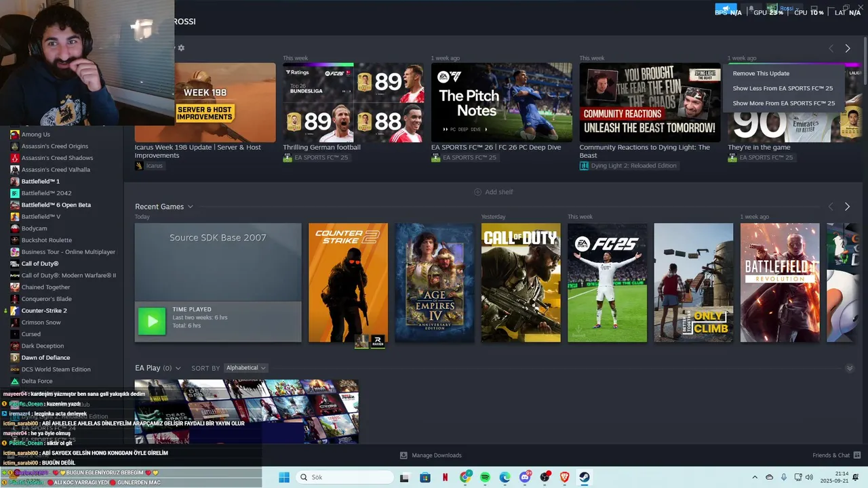Screen dimensions: 868x488
Task: Click Add shelf button
Action: (x=493, y=192)
